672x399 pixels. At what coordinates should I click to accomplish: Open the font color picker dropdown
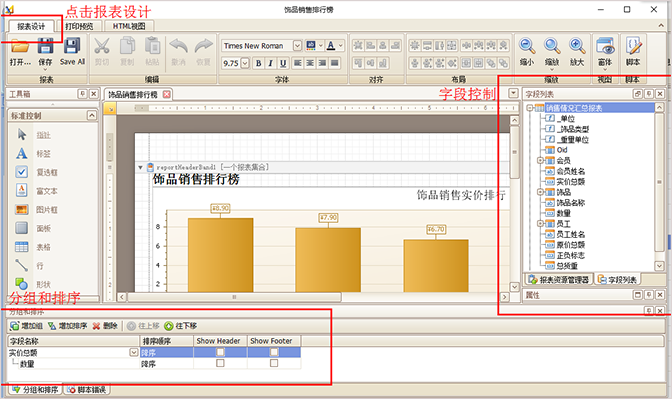pos(341,45)
